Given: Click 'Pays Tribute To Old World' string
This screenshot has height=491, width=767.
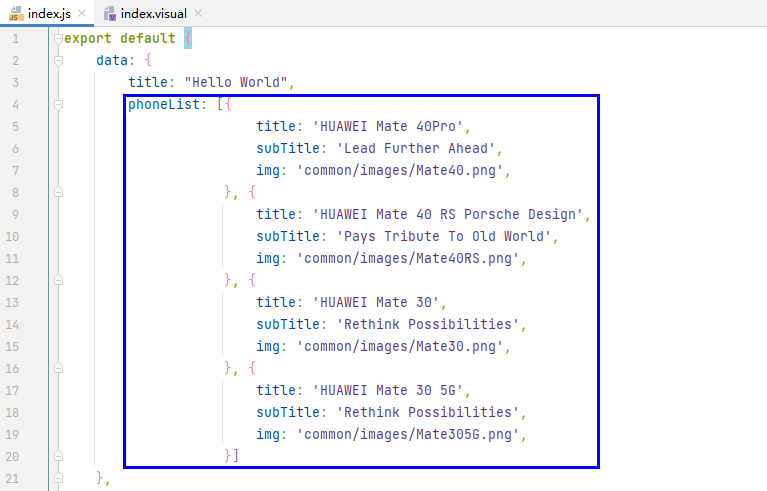Looking at the screenshot, I should pyautogui.click(x=444, y=236).
